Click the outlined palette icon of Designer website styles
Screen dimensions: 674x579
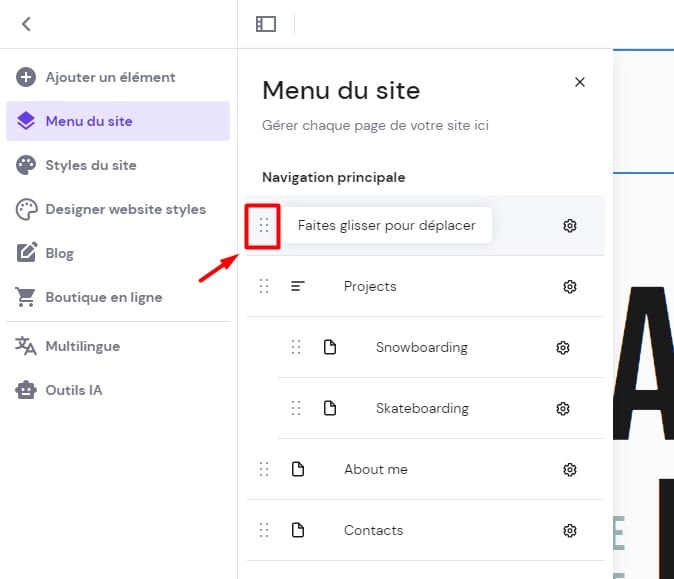point(26,209)
